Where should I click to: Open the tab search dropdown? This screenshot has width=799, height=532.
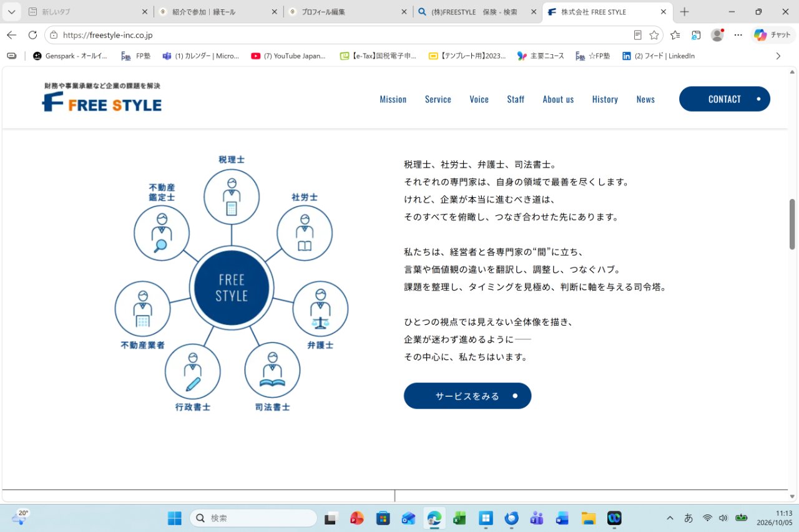click(11, 12)
